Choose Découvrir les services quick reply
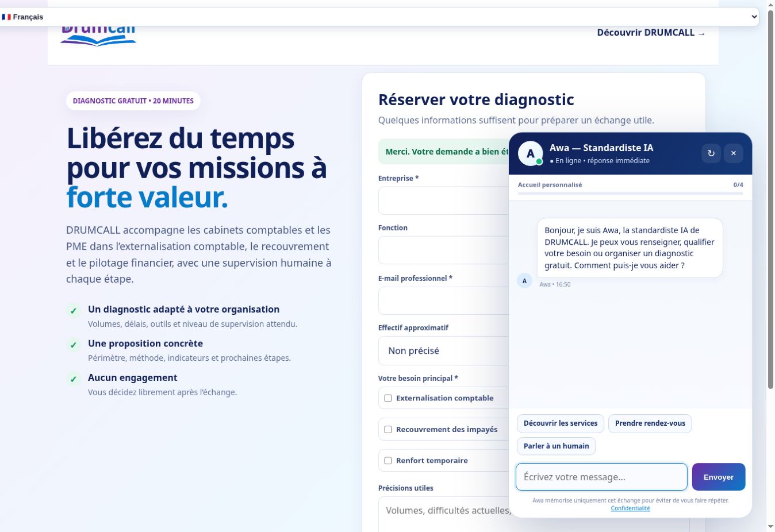 click(561, 423)
